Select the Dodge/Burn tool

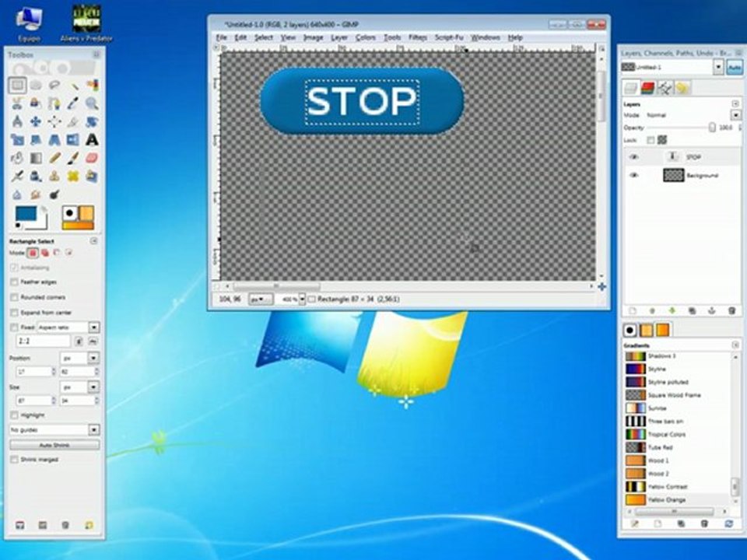tap(54, 194)
